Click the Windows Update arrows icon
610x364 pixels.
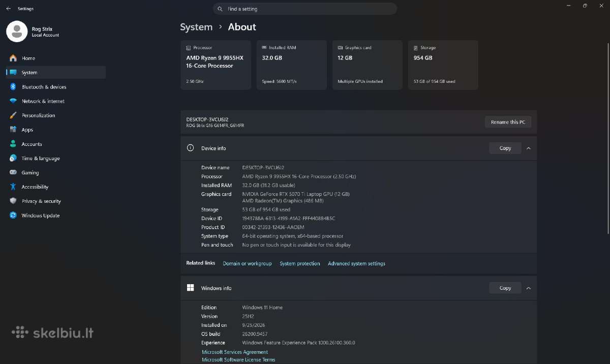[x=13, y=216]
